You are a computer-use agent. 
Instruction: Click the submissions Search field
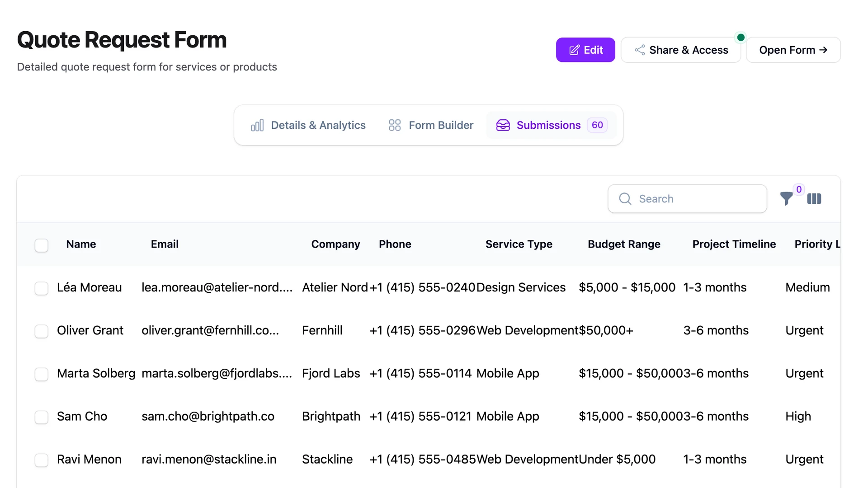[x=687, y=199]
